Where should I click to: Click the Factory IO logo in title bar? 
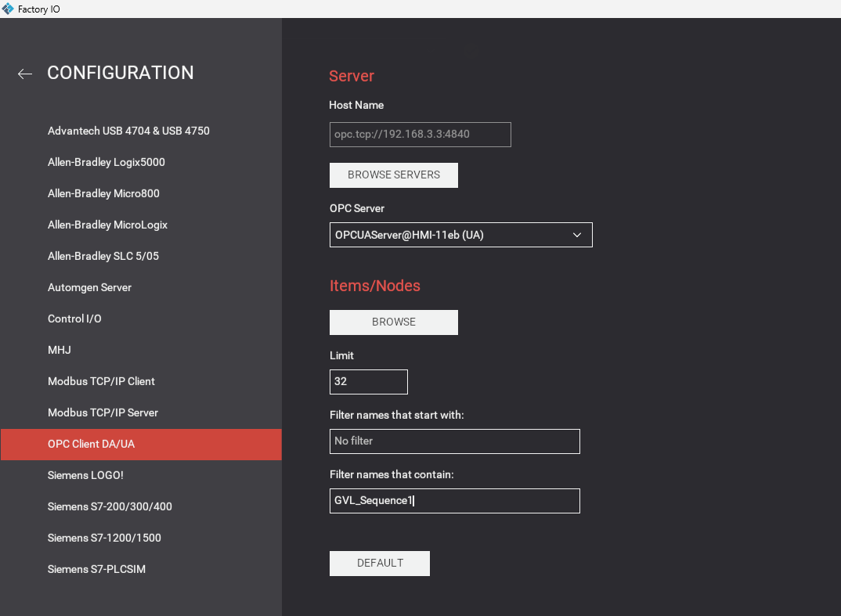coord(8,9)
